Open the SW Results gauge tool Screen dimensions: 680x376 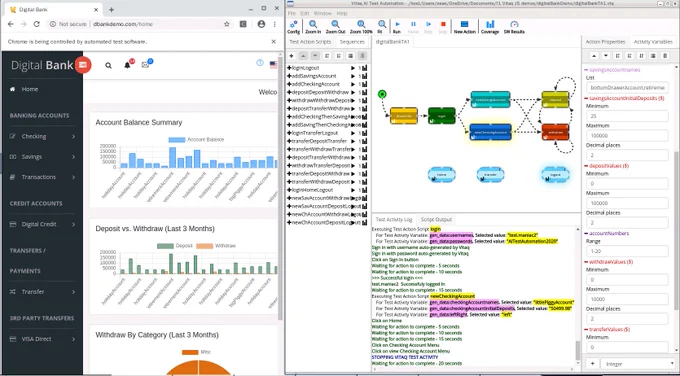coord(514,27)
